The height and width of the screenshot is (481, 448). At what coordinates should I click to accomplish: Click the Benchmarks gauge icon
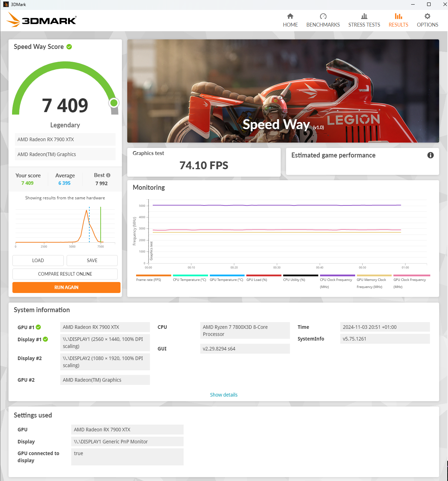[323, 16]
